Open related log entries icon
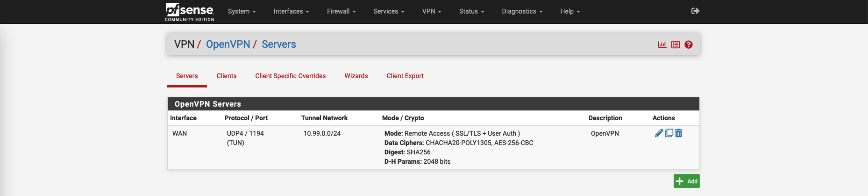Viewport: 868px width, 196px height. pyautogui.click(x=676, y=44)
